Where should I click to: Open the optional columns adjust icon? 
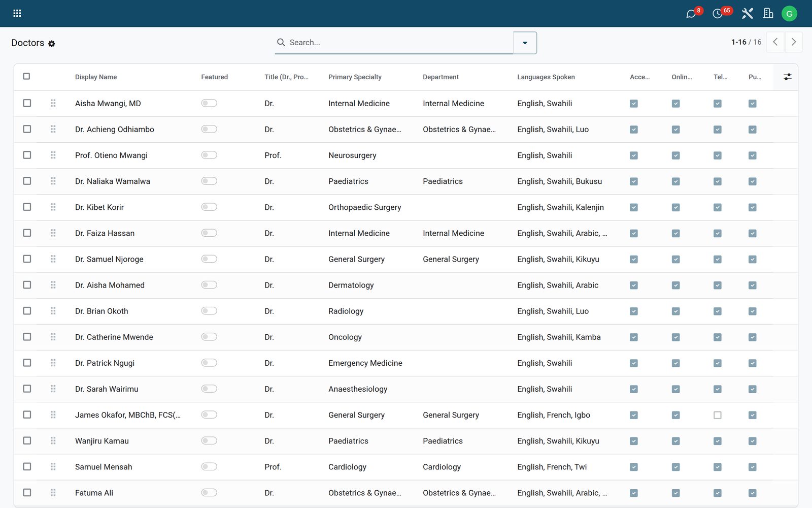pyautogui.click(x=787, y=77)
